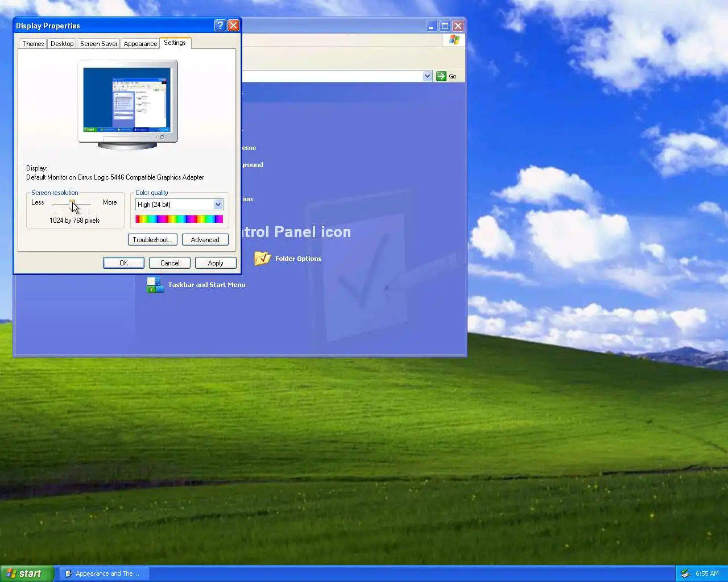This screenshot has height=582, width=728.
Task: Click the green Go arrow icon
Action: tap(441, 76)
